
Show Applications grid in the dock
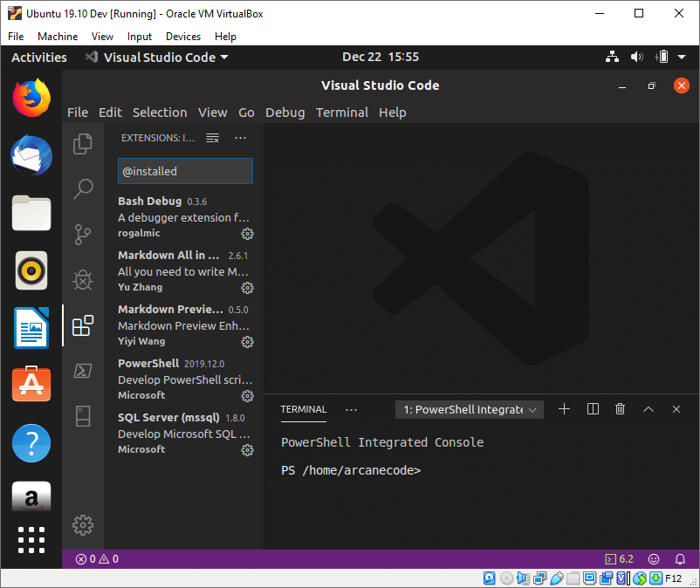31,540
